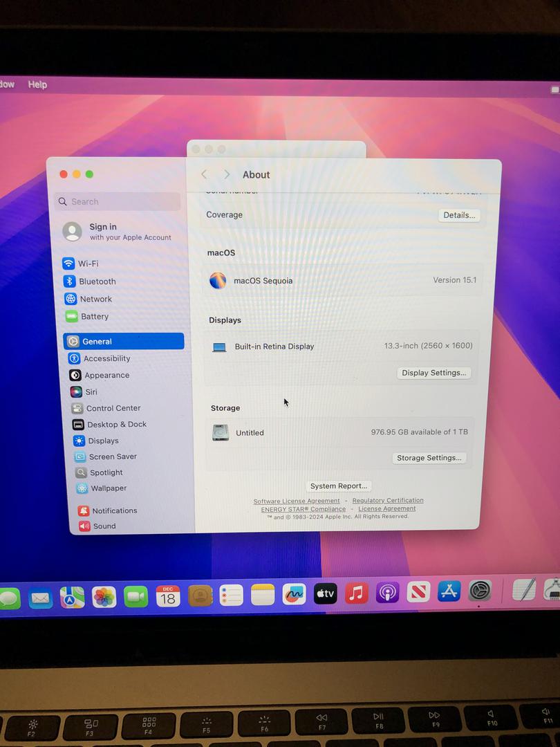Open Storage Settings
The width and height of the screenshot is (560, 747).
pyautogui.click(x=429, y=458)
